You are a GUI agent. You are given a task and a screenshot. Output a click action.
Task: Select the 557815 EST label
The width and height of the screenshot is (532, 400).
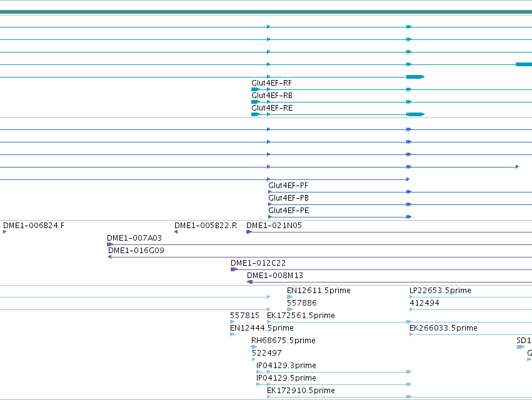tap(244, 316)
